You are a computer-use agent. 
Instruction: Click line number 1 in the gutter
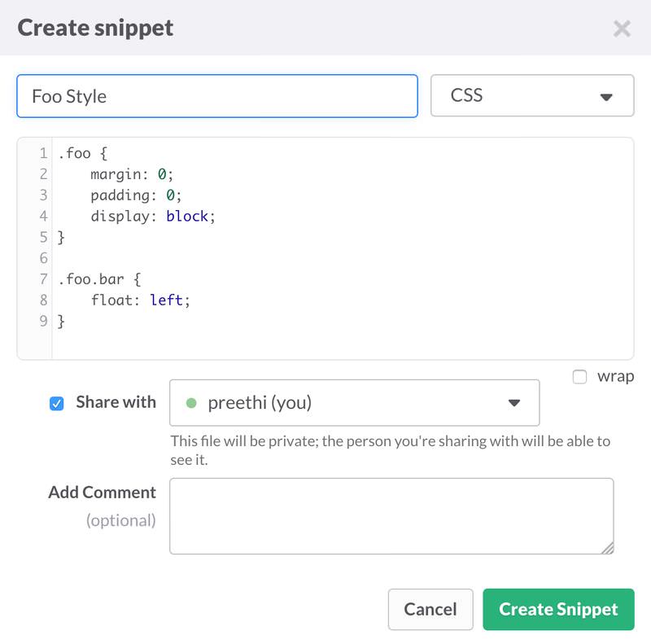coord(42,153)
